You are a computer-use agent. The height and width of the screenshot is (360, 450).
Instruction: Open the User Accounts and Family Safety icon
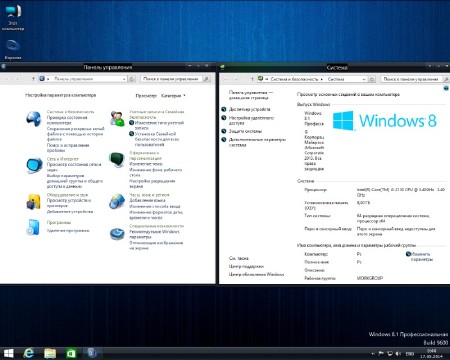[x=117, y=118]
